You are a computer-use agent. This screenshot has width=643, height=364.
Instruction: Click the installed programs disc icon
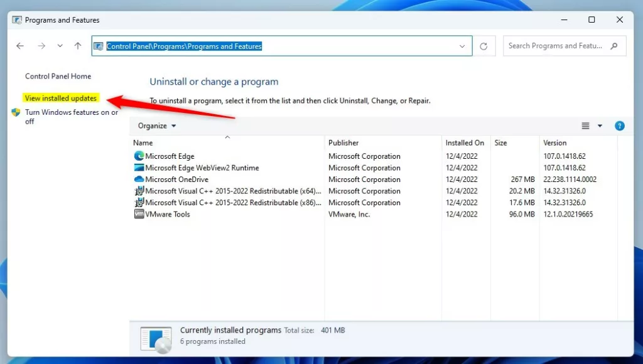click(x=156, y=340)
